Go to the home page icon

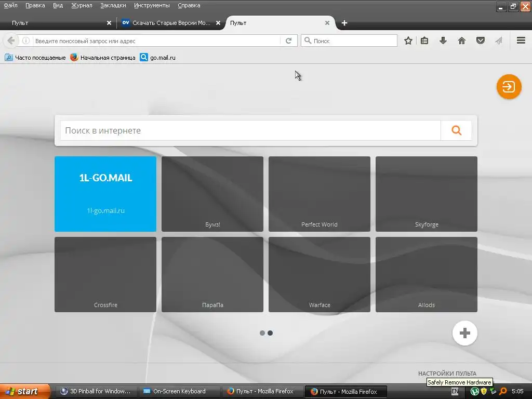pyautogui.click(x=462, y=41)
